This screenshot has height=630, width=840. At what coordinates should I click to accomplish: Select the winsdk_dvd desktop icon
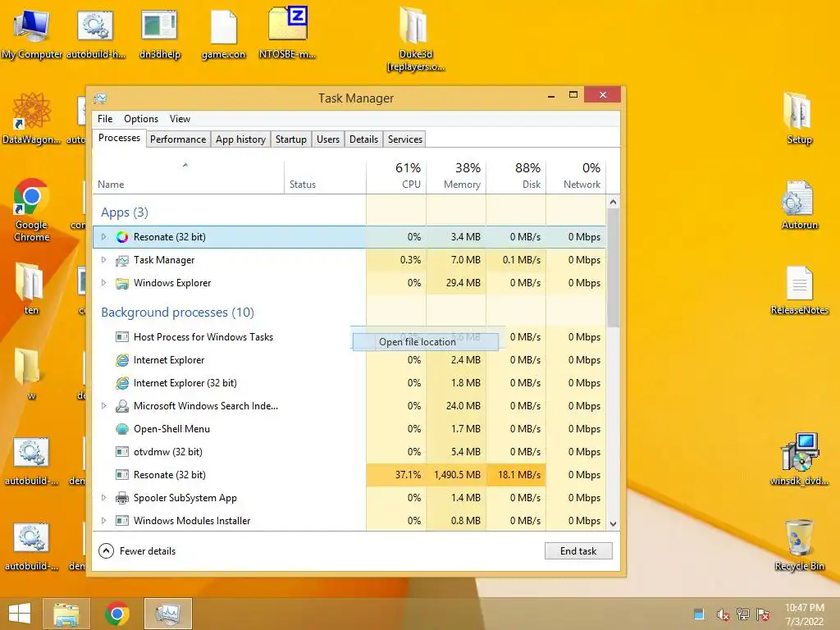(799, 459)
